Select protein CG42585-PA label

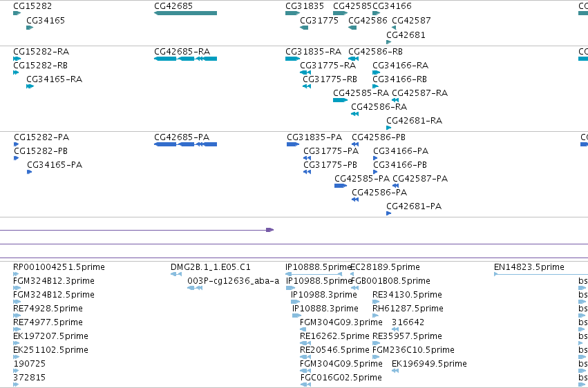tap(362, 179)
